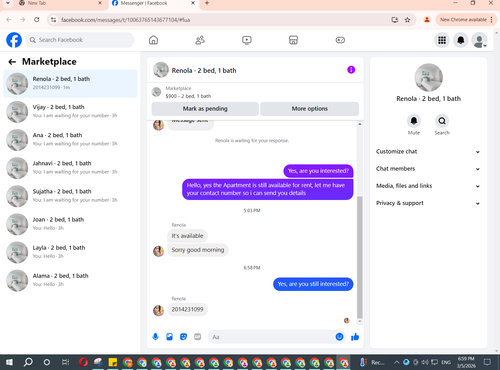This screenshot has width=500, height=370.
Task: Send a thumbs up like
Action: [x=355, y=337]
